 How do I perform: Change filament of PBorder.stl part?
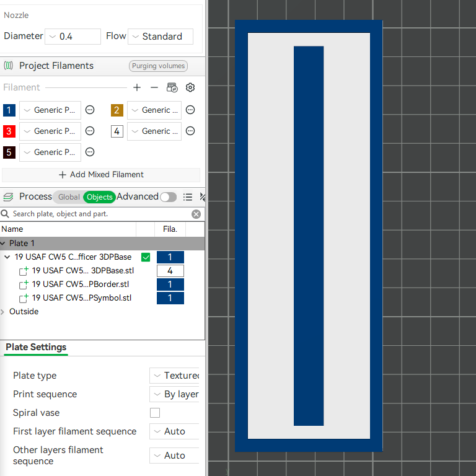point(170,284)
